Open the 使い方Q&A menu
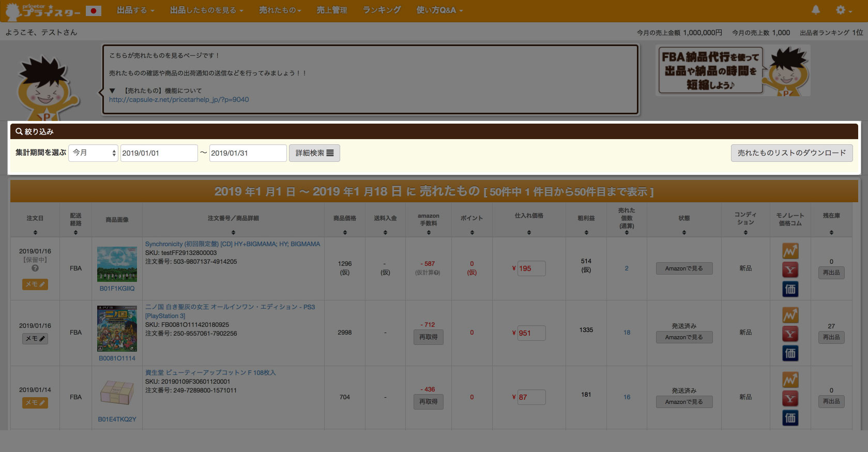 439,10
